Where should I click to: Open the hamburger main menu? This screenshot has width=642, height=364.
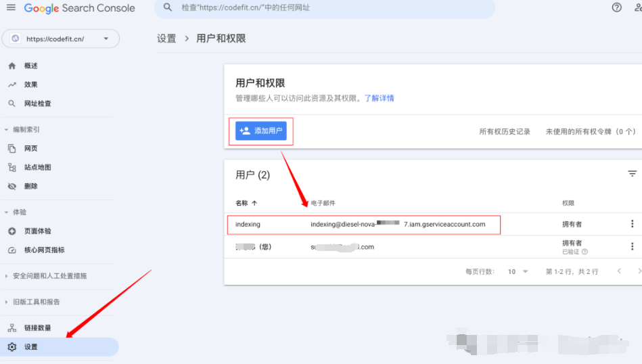click(11, 8)
